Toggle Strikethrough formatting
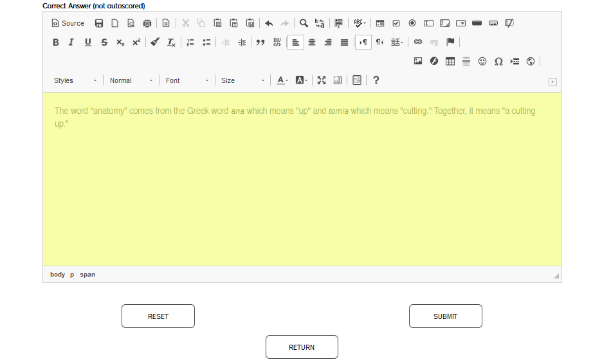Viewport: 602px width, 364px height. [x=104, y=42]
